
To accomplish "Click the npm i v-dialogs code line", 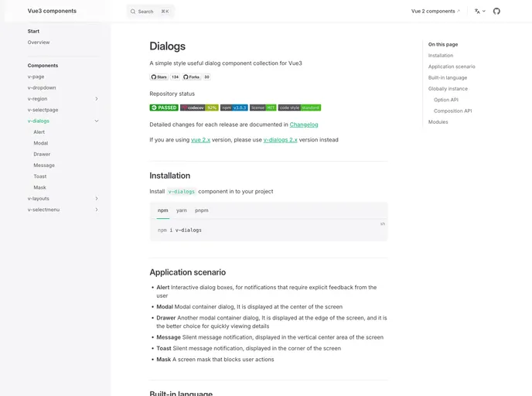I will [179, 230].
